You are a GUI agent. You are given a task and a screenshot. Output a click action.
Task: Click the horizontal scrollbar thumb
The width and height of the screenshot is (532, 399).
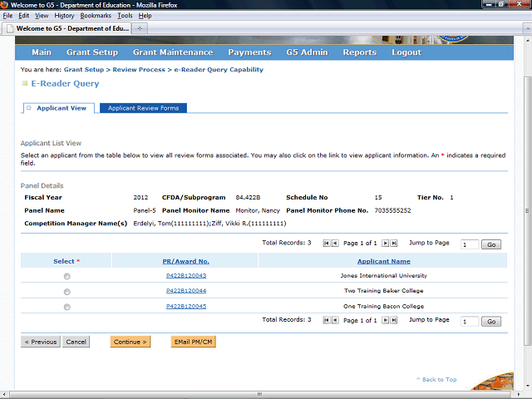pos(259,394)
